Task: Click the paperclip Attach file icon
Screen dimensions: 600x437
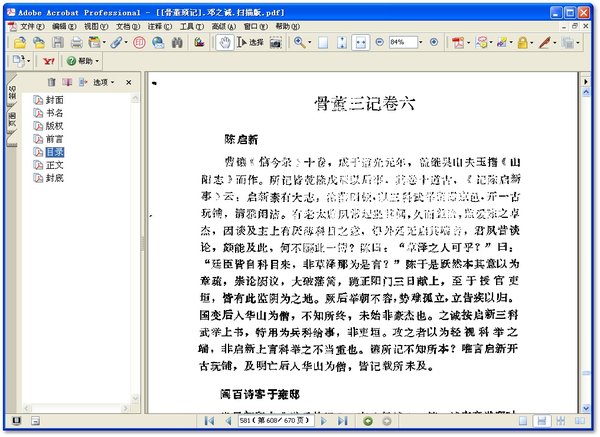Action: point(116,42)
